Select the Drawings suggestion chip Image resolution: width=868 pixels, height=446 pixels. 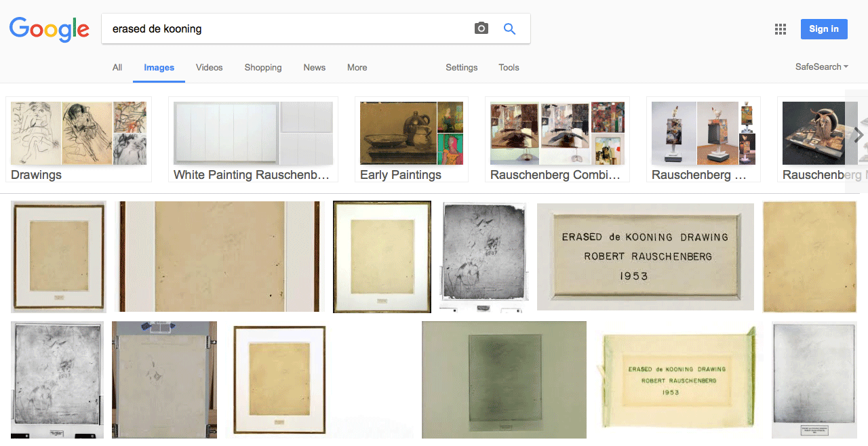(79, 140)
